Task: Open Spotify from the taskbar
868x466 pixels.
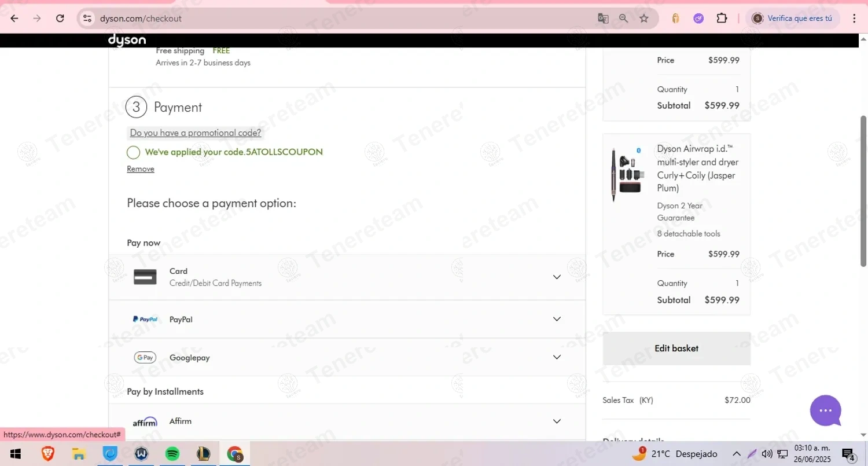Action: [x=172, y=454]
